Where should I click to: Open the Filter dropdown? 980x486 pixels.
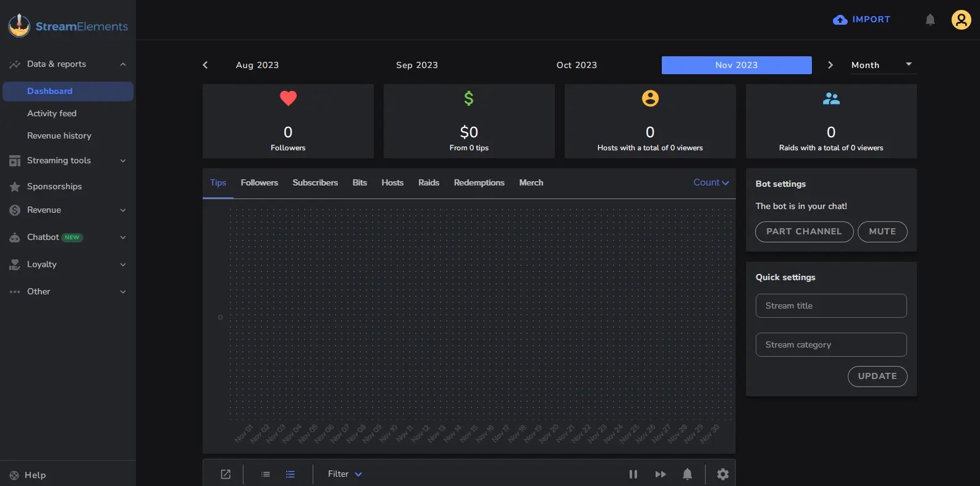pyautogui.click(x=345, y=474)
